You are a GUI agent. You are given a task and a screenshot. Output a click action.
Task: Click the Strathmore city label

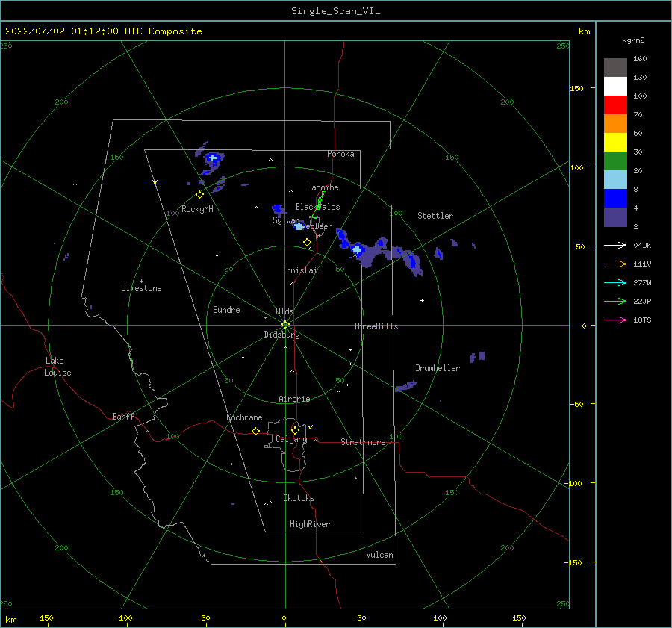363,442
